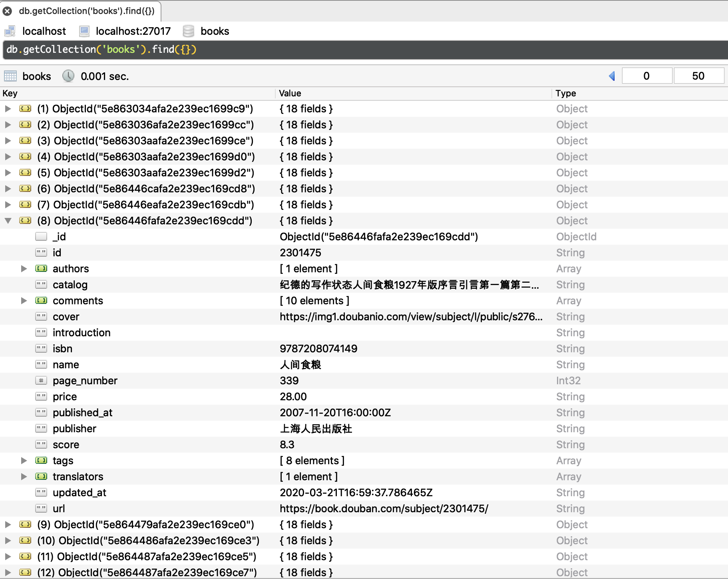The width and height of the screenshot is (728, 579).
Task: Click string icon of price field
Action: coord(41,397)
